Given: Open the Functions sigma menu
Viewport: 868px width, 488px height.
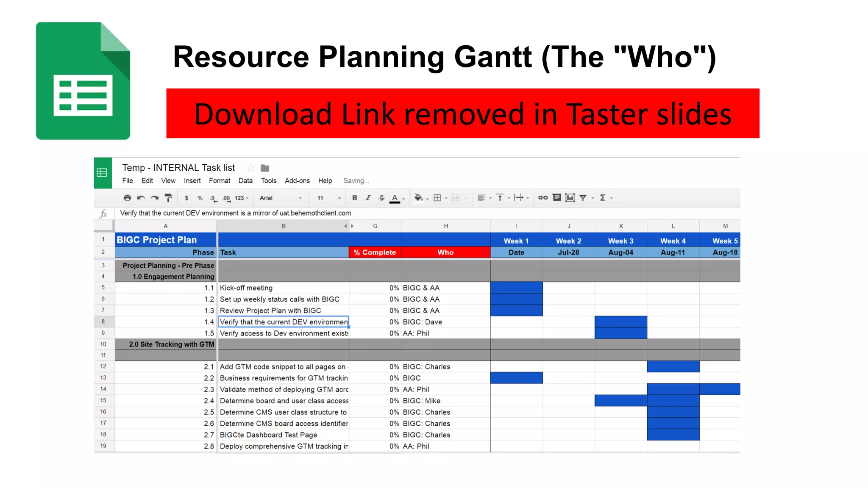Looking at the screenshot, I should [x=603, y=198].
